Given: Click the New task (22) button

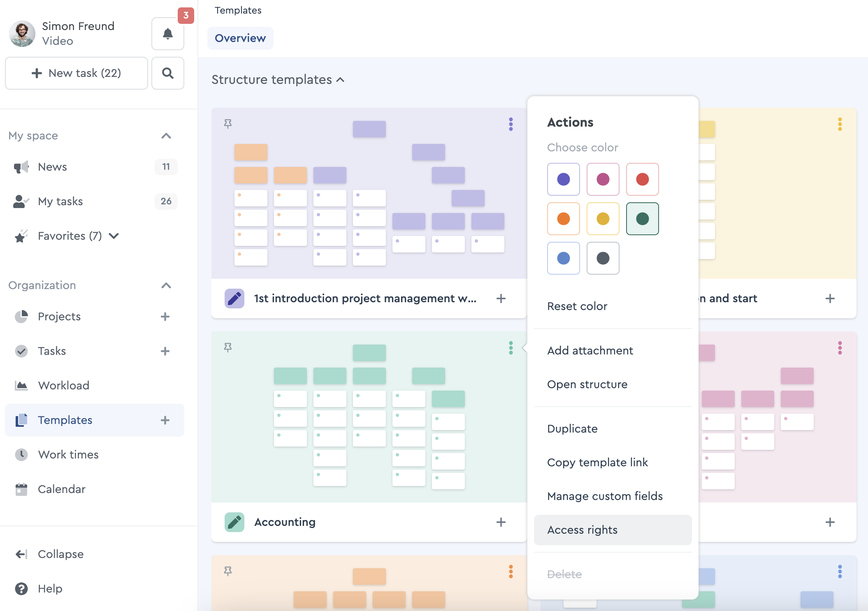Looking at the screenshot, I should (77, 73).
